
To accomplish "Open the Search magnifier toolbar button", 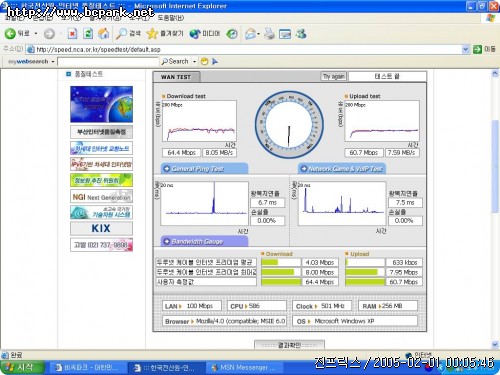I will (x=128, y=33).
